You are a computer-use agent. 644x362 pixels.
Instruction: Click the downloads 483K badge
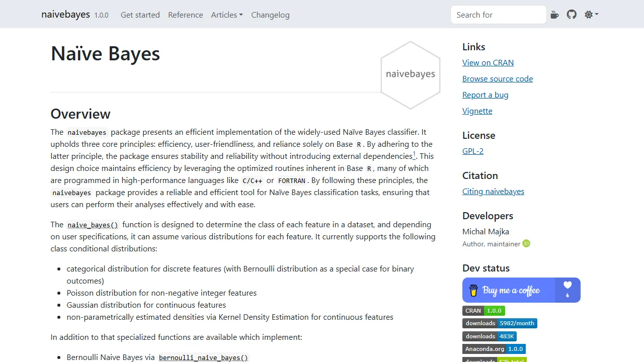tap(489, 336)
